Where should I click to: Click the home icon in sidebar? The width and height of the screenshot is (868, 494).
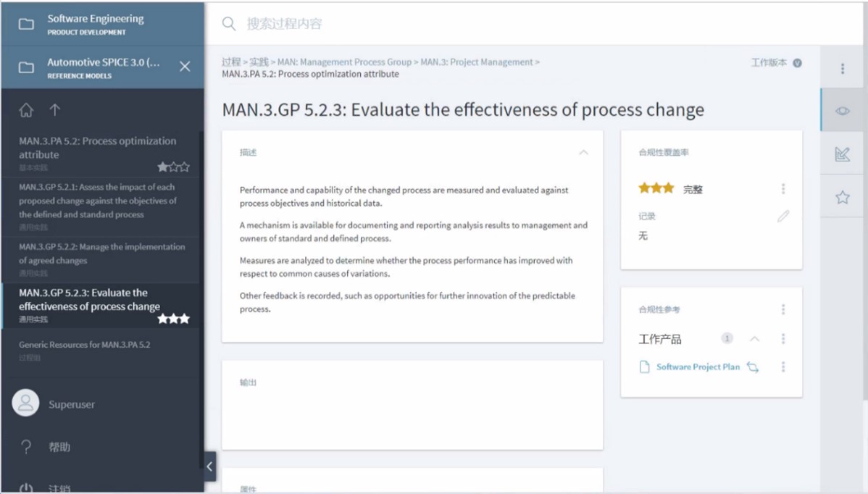coord(26,110)
